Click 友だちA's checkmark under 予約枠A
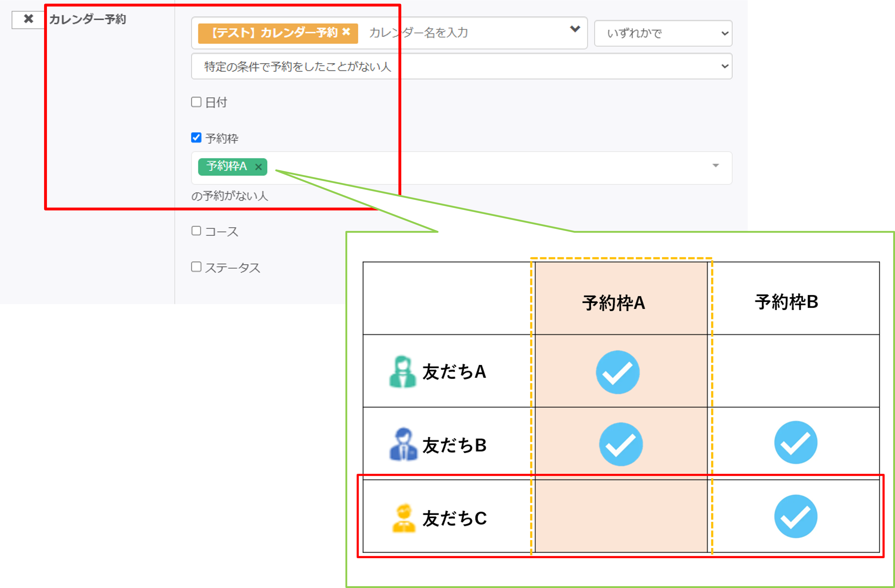 click(x=617, y=372)
